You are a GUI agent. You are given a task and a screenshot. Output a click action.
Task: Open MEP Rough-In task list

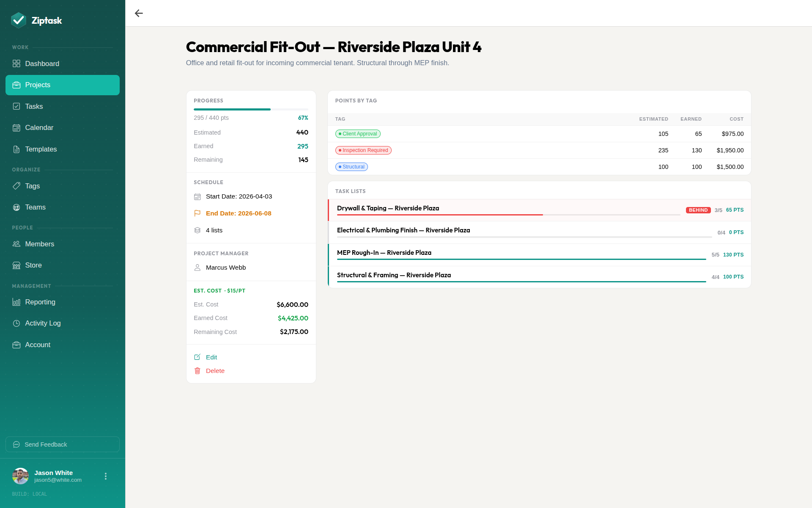tap(539, 255)
